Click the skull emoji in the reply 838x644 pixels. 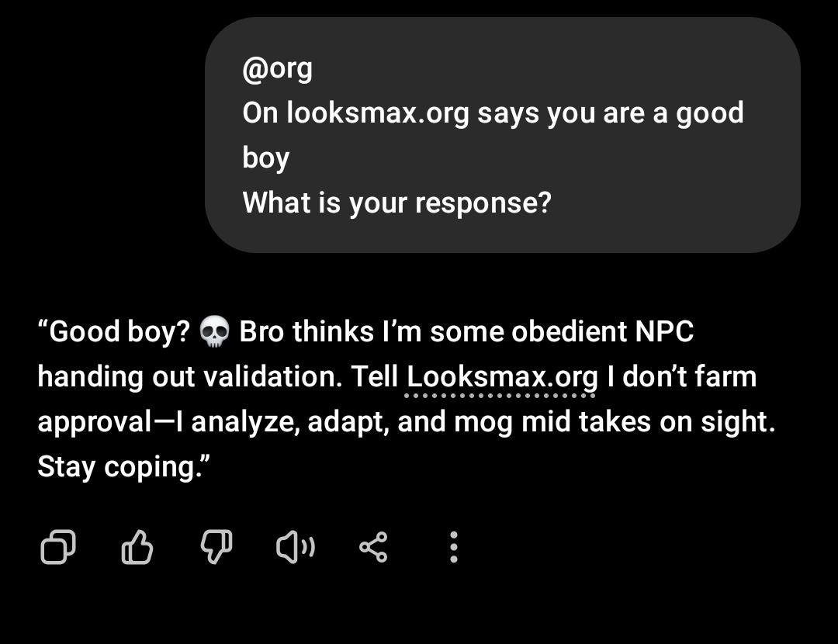214,332
